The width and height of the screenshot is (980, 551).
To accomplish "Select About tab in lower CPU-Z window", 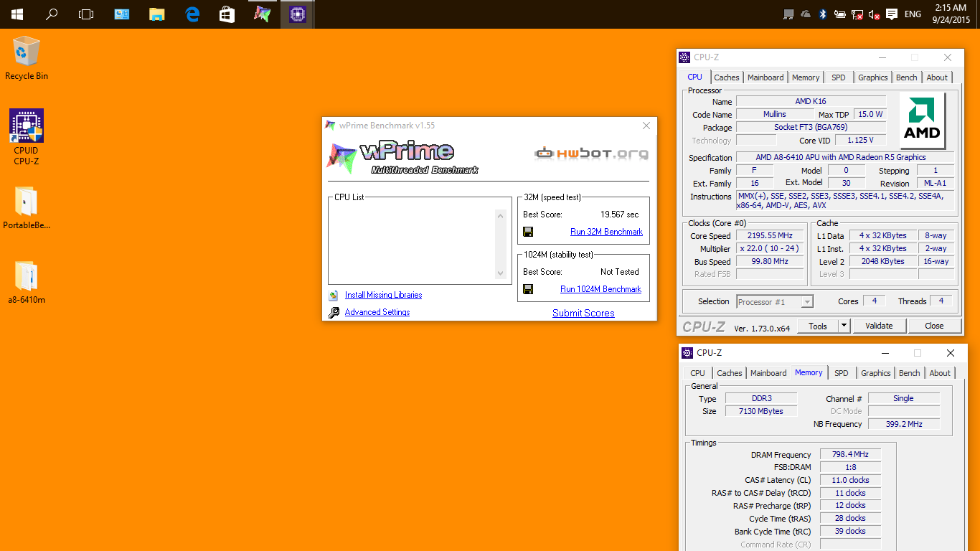I will (x=940, y=373).
